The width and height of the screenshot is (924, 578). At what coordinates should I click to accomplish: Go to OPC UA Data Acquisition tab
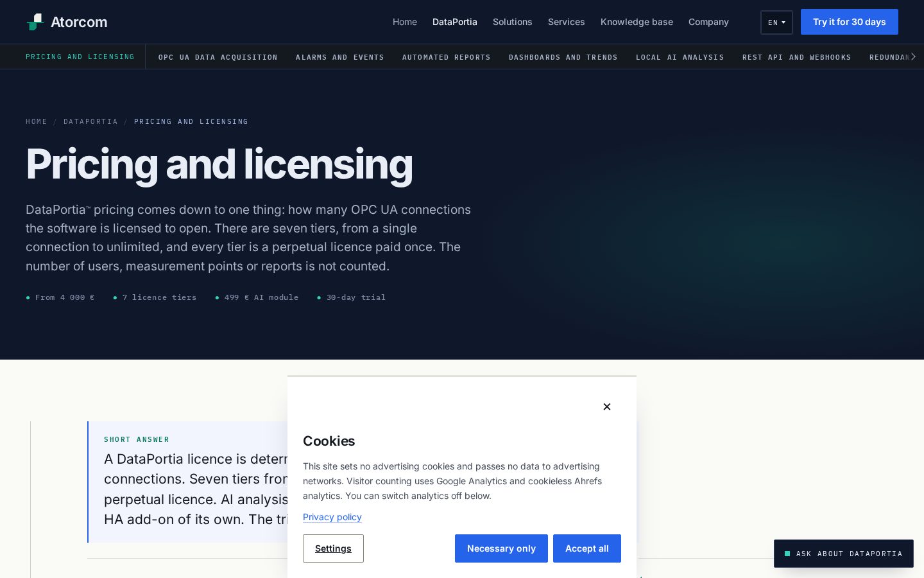pos(218,57)
